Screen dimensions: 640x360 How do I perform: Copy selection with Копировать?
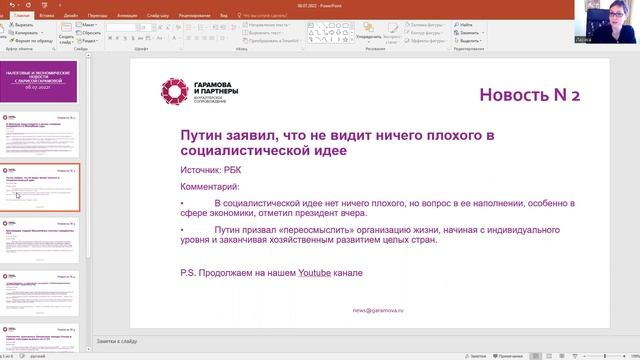click(24, 33)
